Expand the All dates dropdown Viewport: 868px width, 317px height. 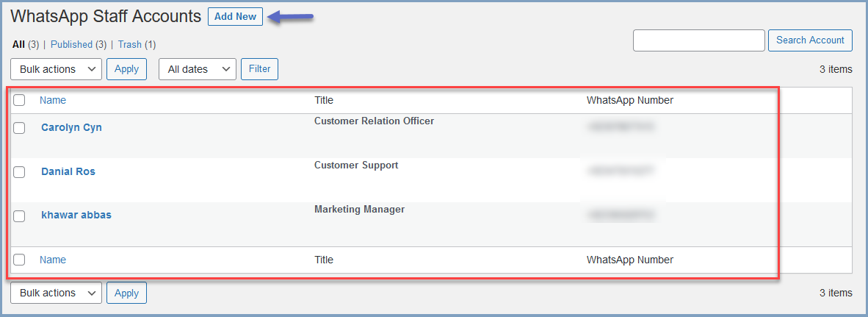[198, 69]
